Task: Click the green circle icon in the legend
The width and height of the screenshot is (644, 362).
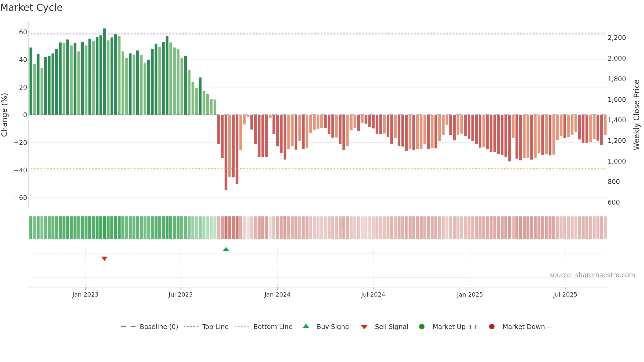Action: 422,327
